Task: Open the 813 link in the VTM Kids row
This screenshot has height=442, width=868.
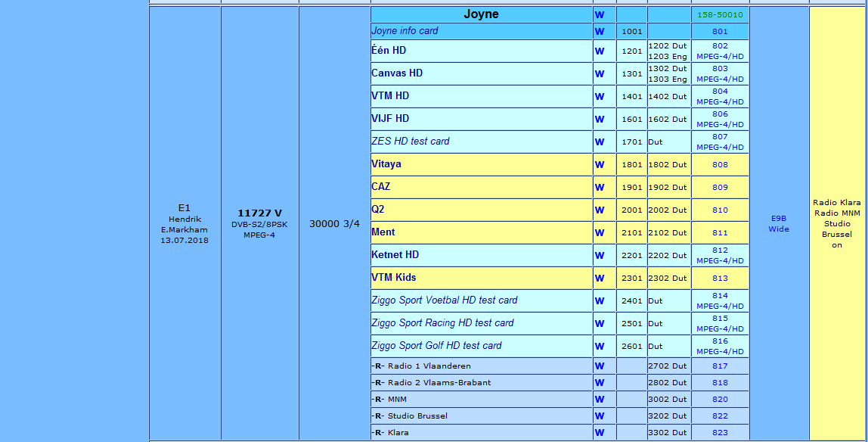Action: (x=720, y=278)
